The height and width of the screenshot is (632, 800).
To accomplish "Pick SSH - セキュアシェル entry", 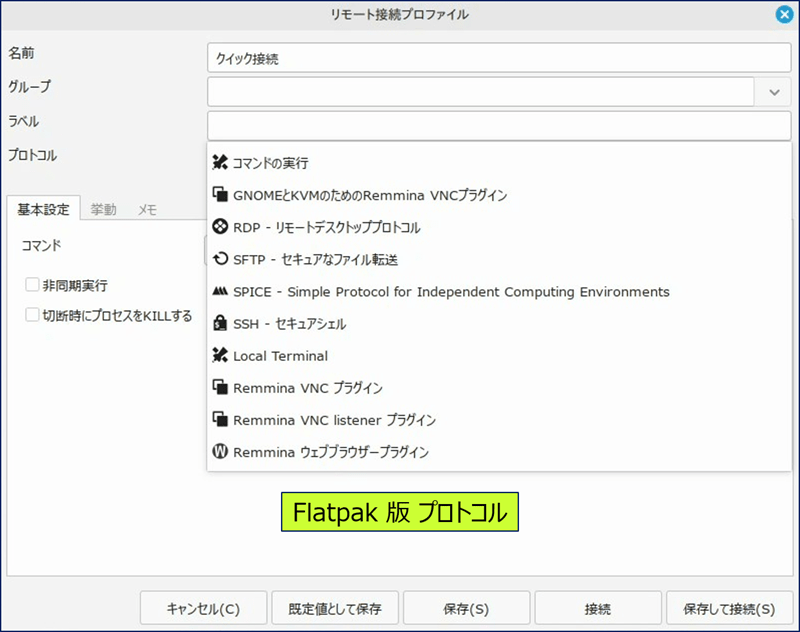I will (x=289, y=324).
